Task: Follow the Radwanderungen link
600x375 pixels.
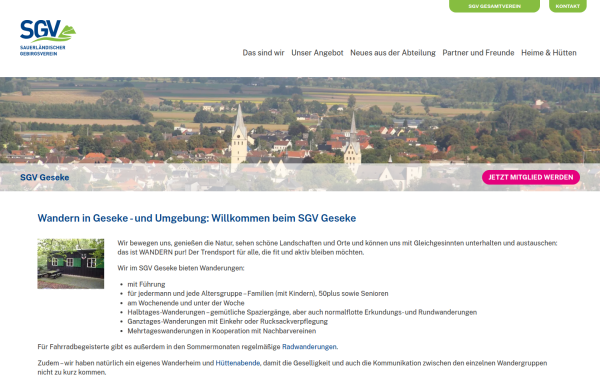Action: tap(309, 347)
